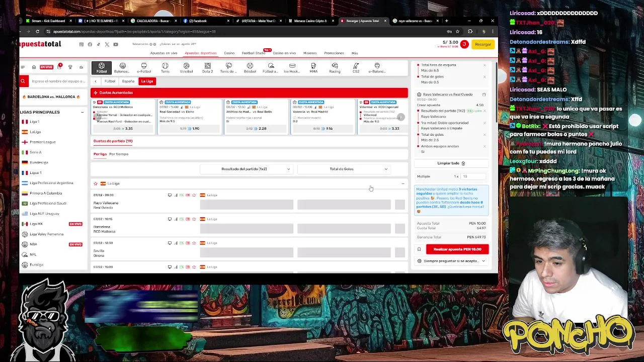This screenshot has height=362, width=644.
Task: Open X (Twitter) icon in site header
Action: click(107, 44)
